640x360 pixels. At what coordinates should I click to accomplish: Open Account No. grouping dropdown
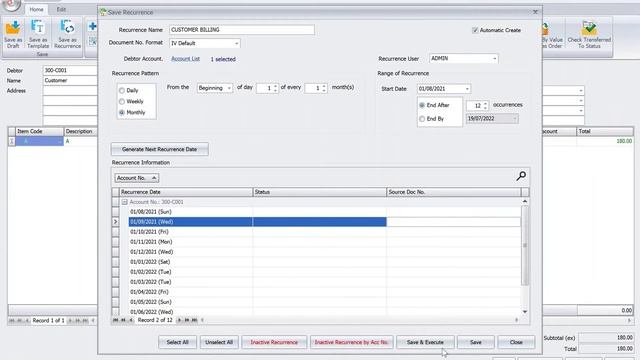point(137,178)
